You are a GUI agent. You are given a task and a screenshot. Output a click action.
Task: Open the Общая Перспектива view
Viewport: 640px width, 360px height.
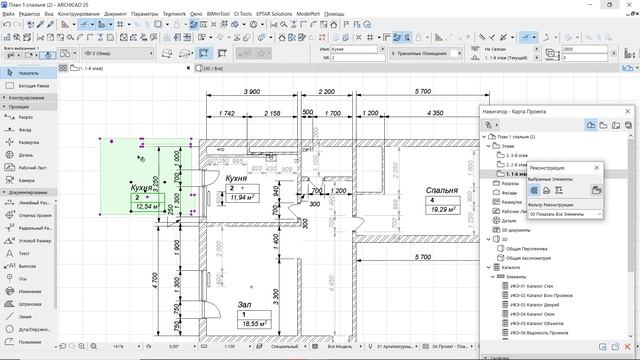[526, 249]
